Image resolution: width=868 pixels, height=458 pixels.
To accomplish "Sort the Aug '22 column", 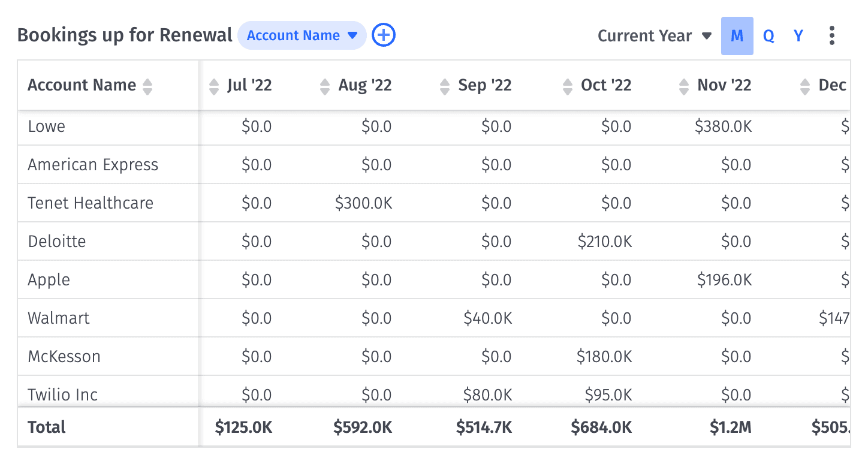I will pos(324,86).
